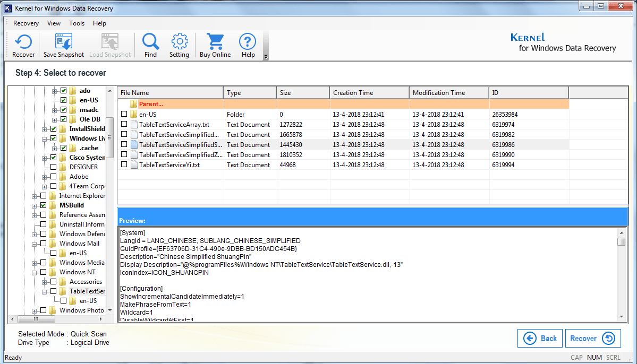Screen dimensions: 637x364
Task: Click the MSBuild folder icon in tree
Action: point(53,205)
